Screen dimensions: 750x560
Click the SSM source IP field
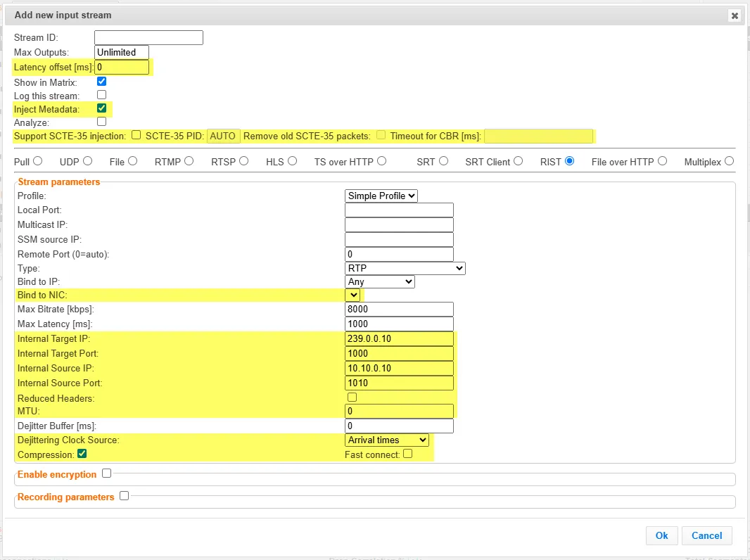click(399, 240)
